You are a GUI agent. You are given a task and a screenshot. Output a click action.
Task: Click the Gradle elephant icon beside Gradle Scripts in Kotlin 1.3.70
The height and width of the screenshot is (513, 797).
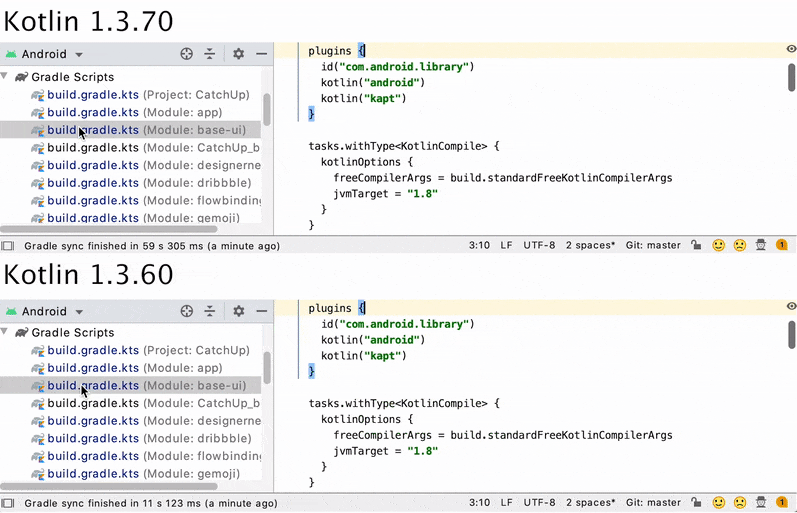(21, 77)
